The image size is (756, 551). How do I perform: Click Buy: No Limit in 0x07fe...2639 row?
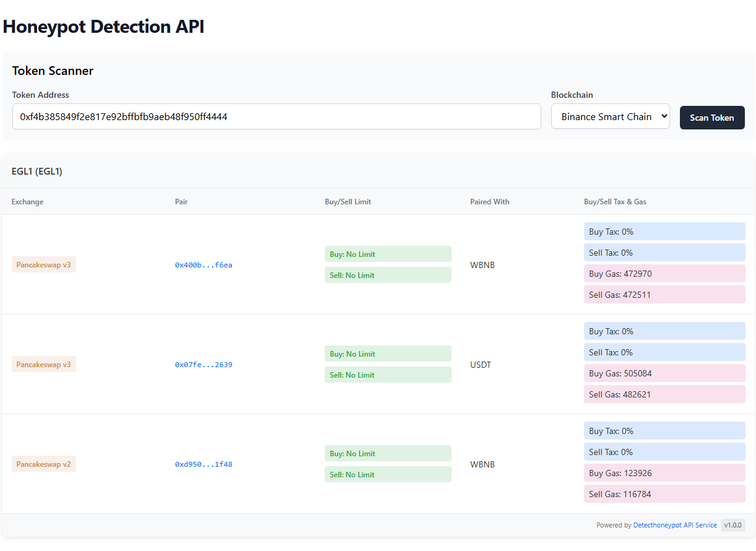(388, 354)
